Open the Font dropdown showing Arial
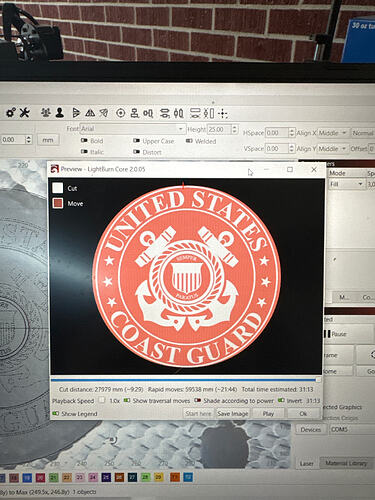This screenshot has width=375, height=500. [132, 129]
